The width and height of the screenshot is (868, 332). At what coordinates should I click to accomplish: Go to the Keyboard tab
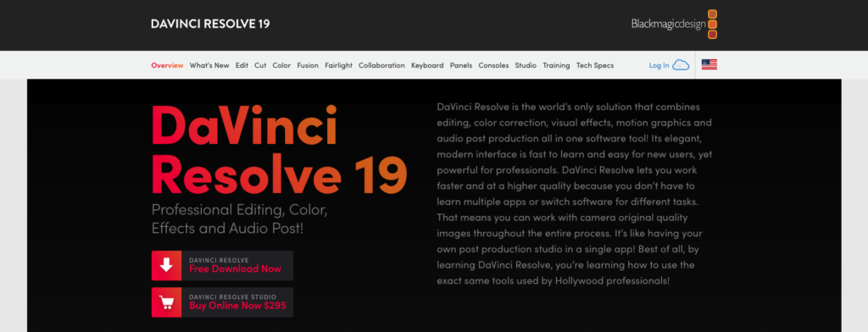click(427, 65)
